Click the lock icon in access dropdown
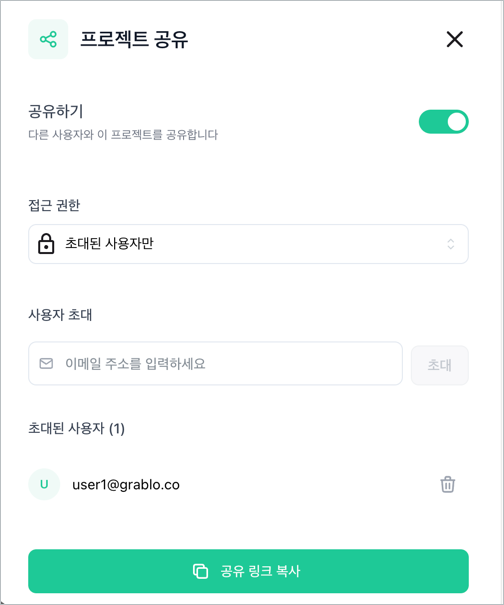504x605 pixels. pyautogui.click(x=46, y=243)
